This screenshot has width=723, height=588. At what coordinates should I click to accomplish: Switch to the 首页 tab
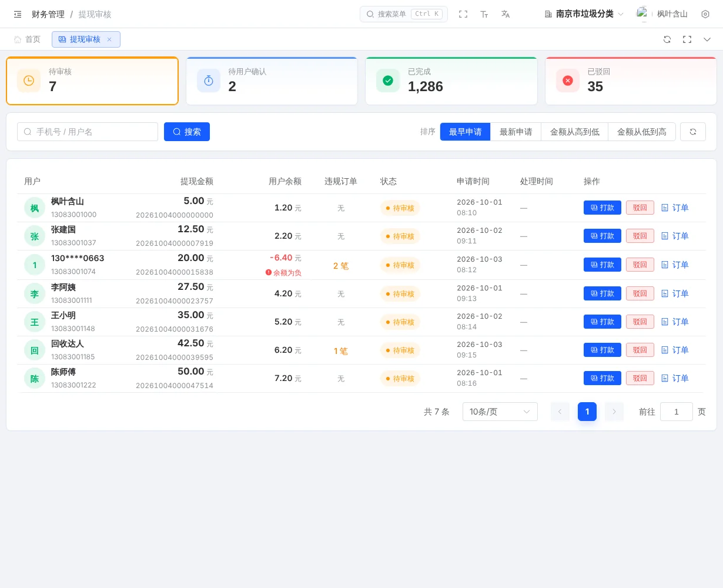tap(27, 39)
